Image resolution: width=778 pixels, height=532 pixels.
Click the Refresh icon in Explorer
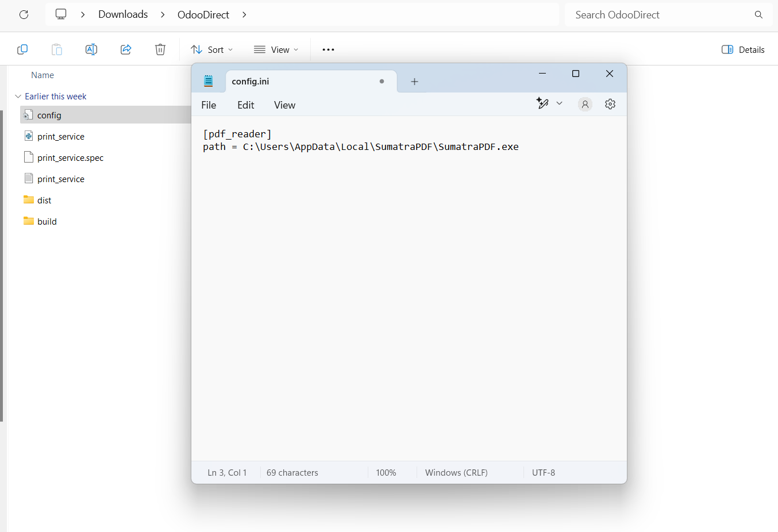point(24,15)
